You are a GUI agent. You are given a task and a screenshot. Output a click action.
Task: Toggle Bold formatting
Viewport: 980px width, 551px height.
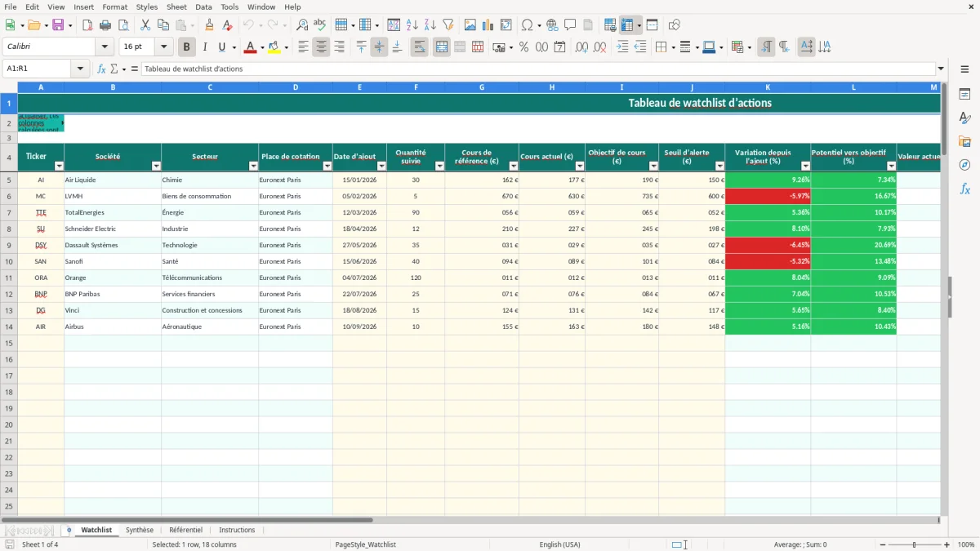(x=187, y=47)
